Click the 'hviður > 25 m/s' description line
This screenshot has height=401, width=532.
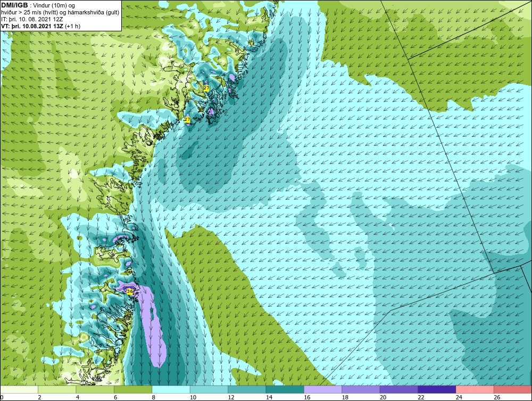60,13
